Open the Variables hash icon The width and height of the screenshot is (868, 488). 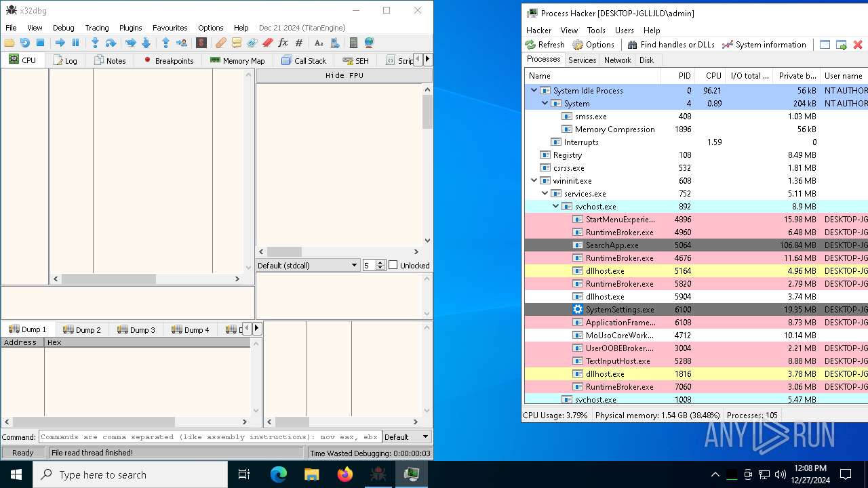(x=298, y=43)
